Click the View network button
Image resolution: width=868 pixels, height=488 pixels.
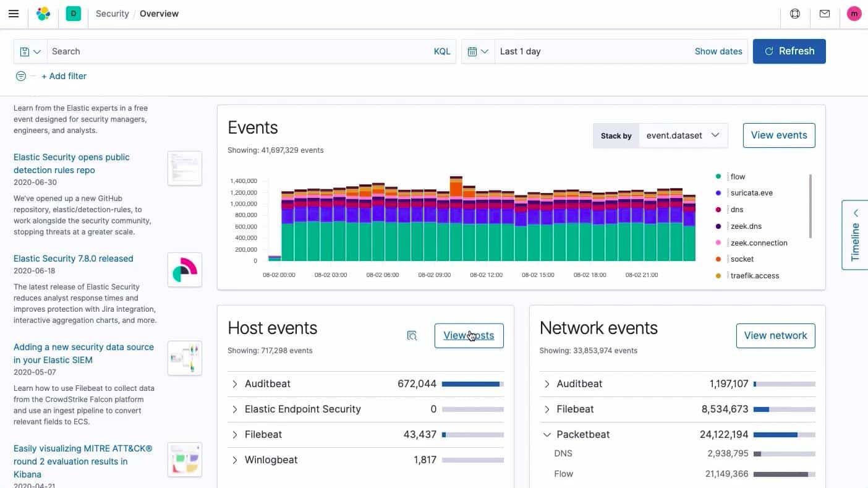tap(776, 336)
